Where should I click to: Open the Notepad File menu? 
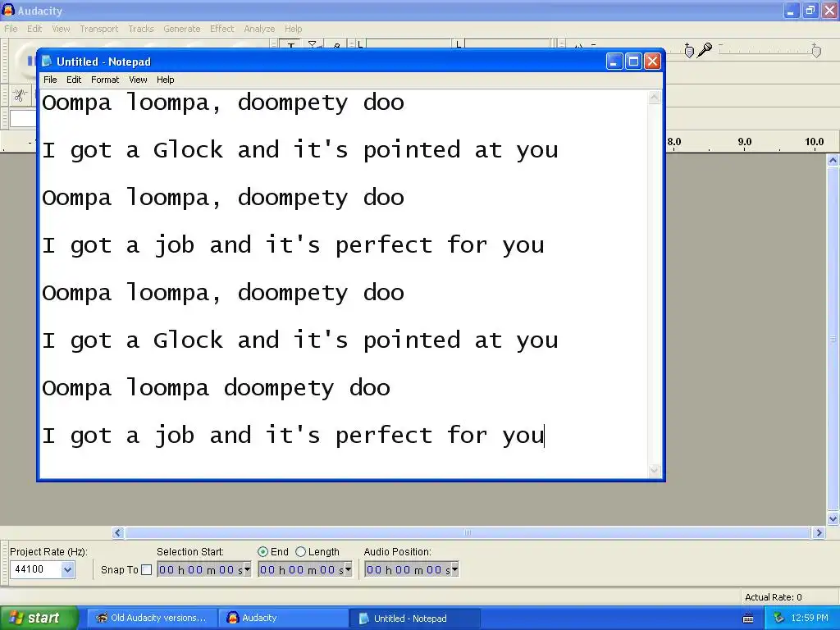point(50,80)
